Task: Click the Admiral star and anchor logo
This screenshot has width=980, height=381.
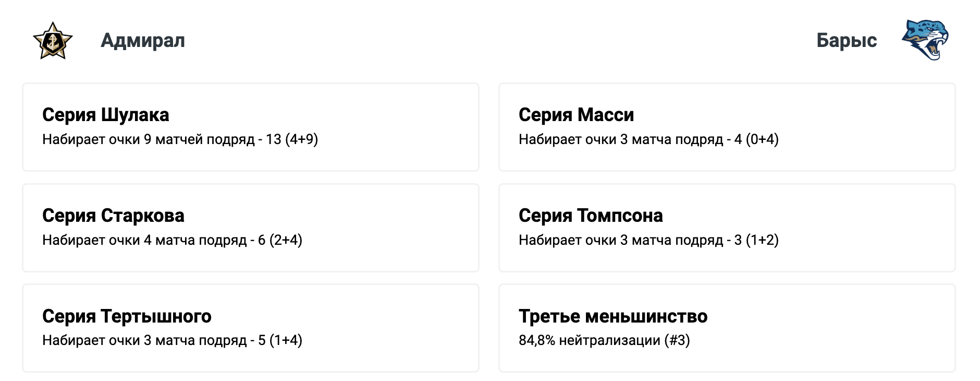Action: (x=53, y=41)
